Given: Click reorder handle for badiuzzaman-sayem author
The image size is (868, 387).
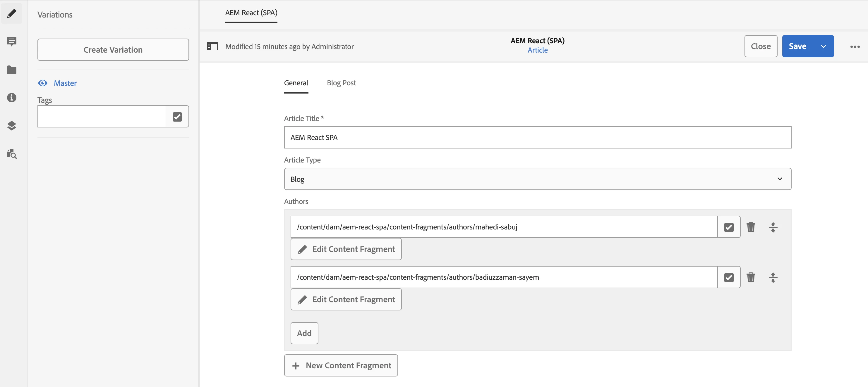Looking at the screenshot, I should pos(773,278).
